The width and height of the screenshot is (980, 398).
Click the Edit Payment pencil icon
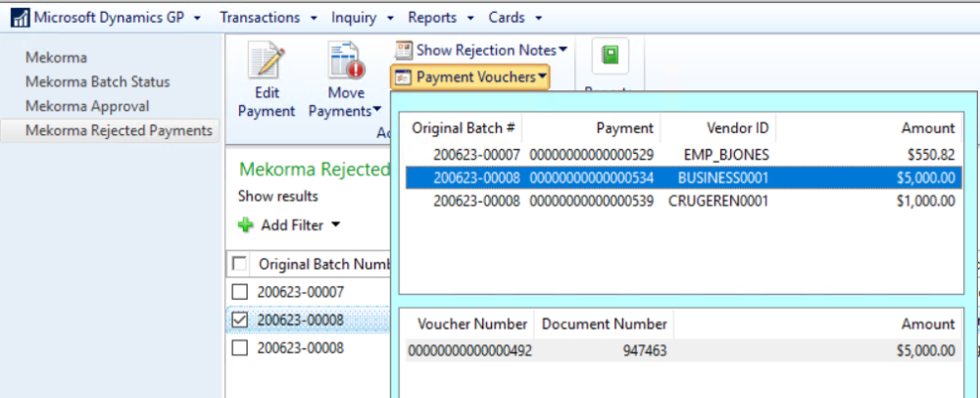click(x=267, y=61)
